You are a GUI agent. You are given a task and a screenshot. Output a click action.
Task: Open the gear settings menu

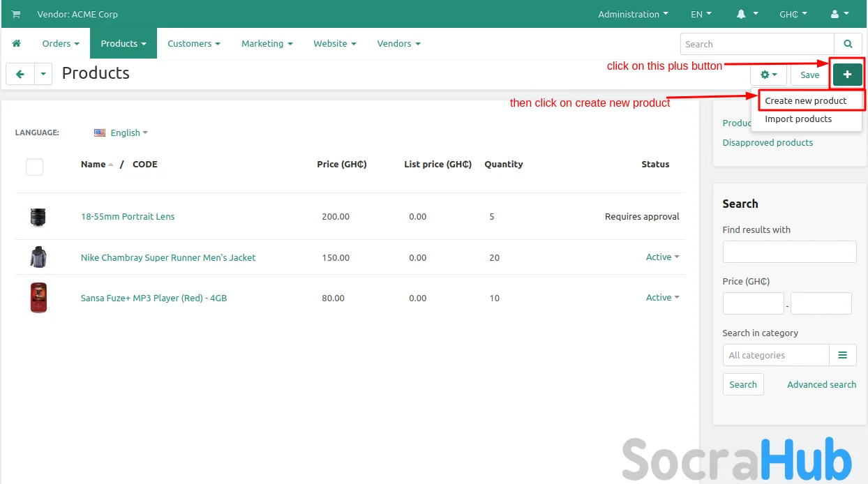tap(768, 75)
